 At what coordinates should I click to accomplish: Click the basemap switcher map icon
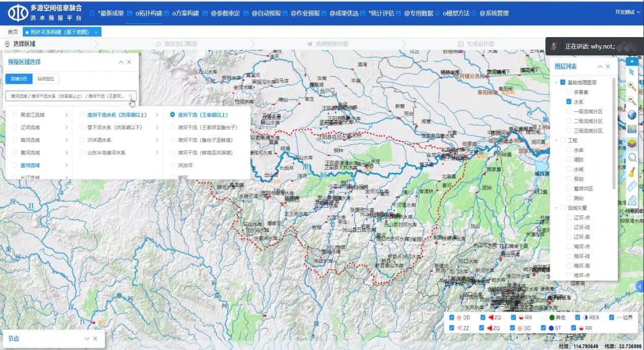pyautogui.click(x=632, y=129)
